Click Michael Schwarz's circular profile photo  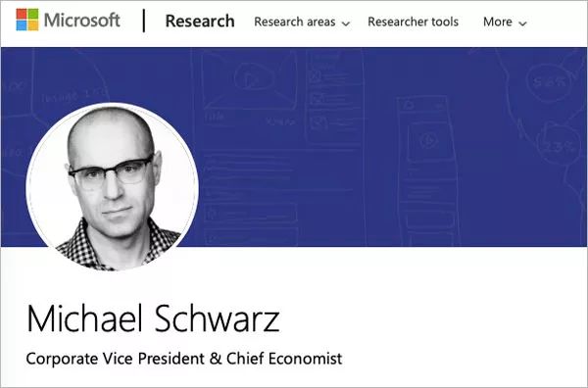[112, 187]
